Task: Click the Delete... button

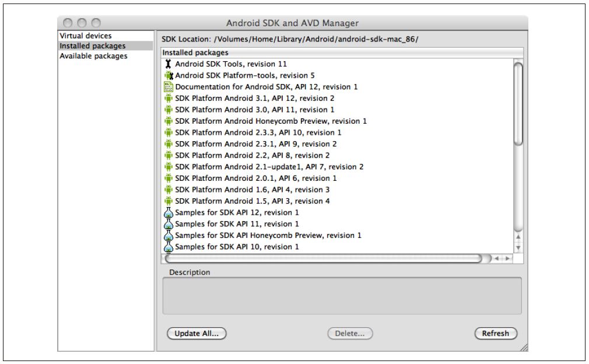Action: 350,333
